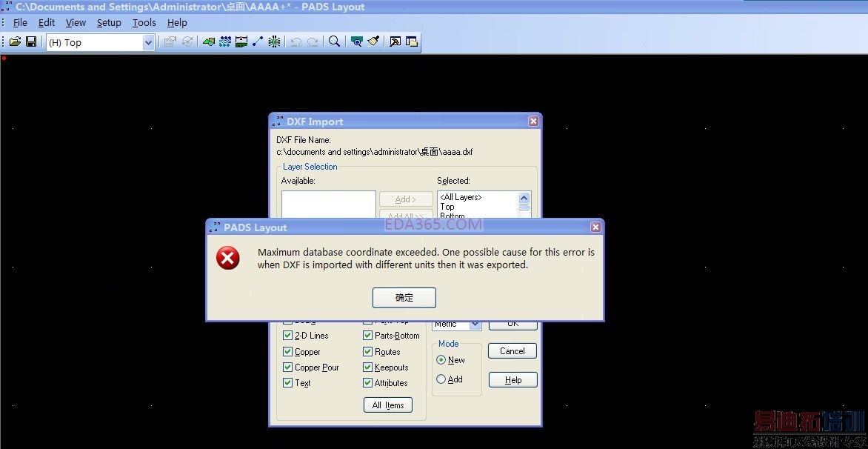Open the Setup menu
868x449 pixels.
[x=109, y=23]
